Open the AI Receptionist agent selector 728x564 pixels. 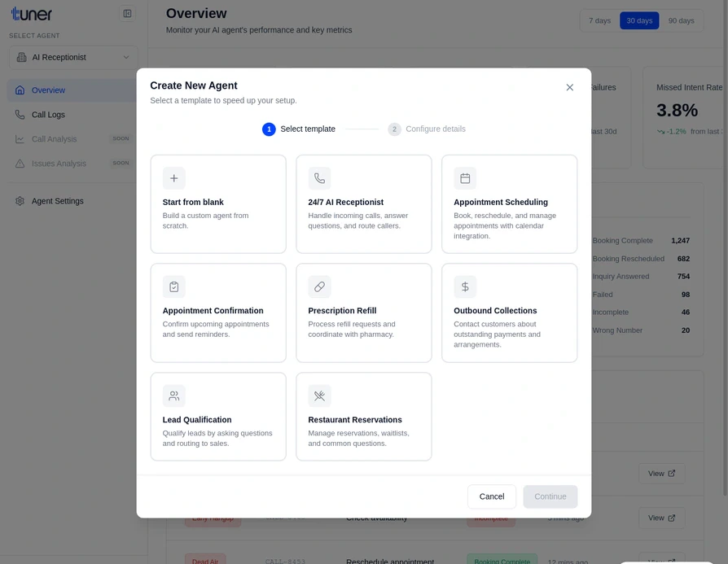72,57
